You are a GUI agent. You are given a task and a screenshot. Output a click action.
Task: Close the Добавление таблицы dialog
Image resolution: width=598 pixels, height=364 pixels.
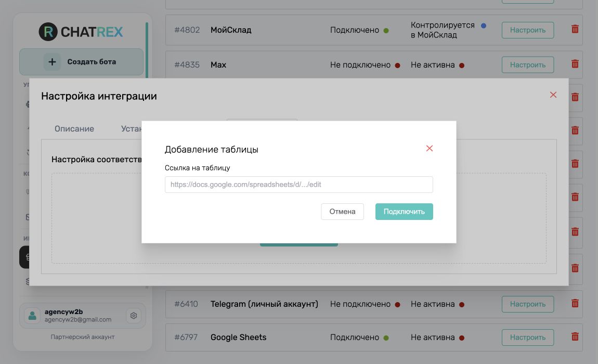(430, 148)
